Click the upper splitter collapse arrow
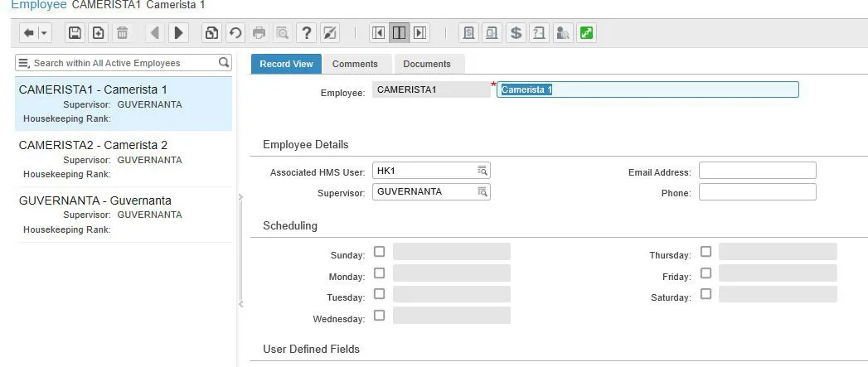This screenshot has width=868, height=367. tap(240, 196)
